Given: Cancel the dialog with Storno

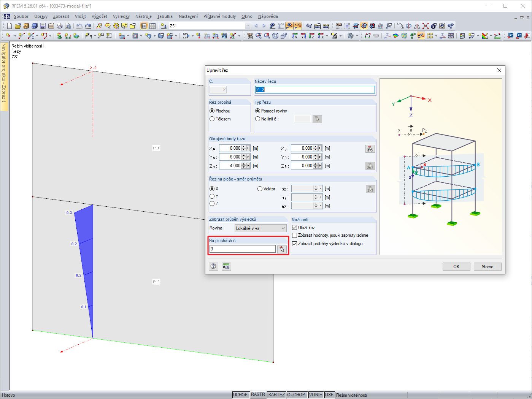Looking at the screenshot, I should [488, 267].
